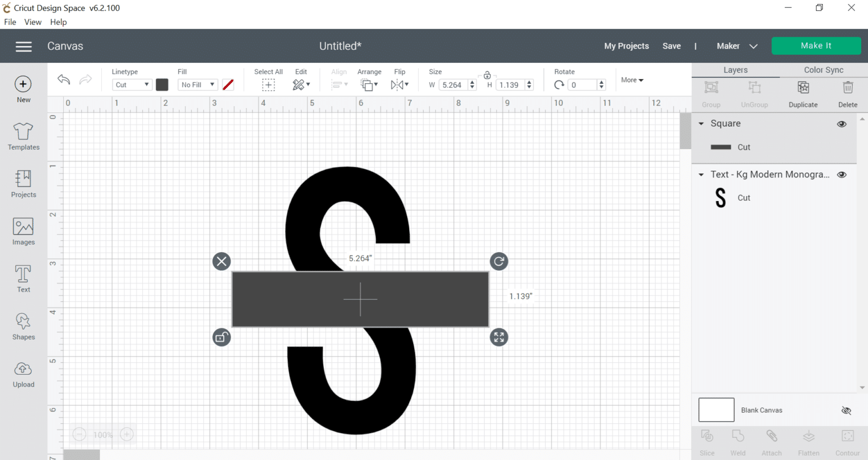Hide the Blank Canvas background
The height and width of the screenshot is (460, 868).
(x=846, y=410)
